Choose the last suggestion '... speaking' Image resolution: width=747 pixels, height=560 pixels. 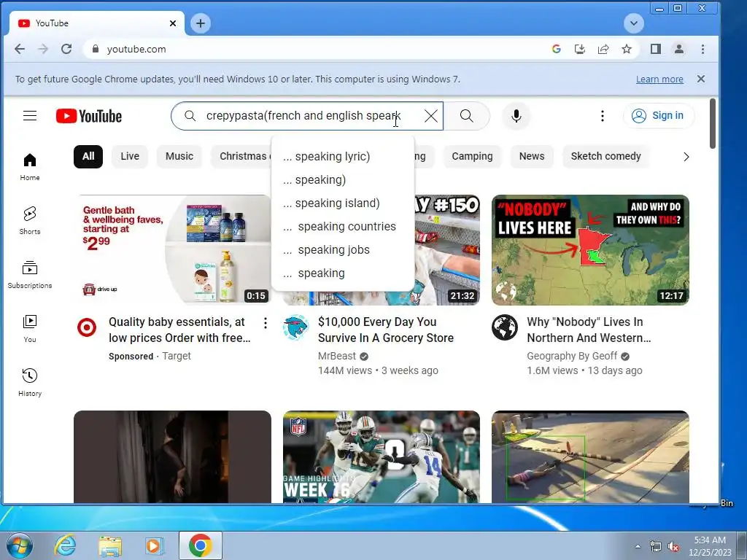point(343,273)
